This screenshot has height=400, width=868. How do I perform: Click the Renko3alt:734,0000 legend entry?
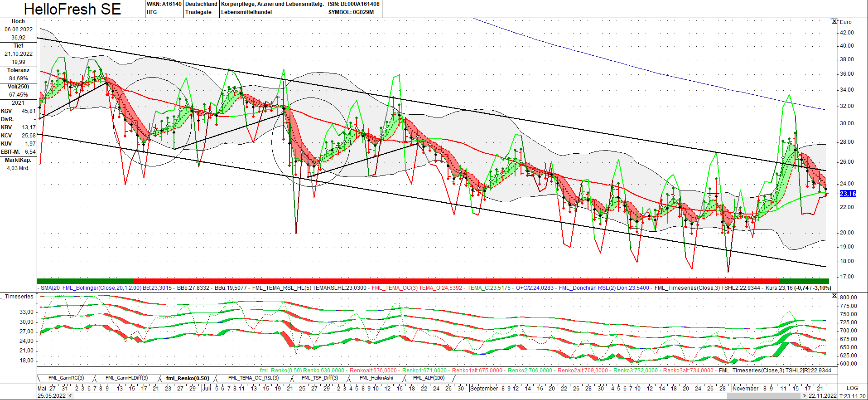tap(688, 371)
